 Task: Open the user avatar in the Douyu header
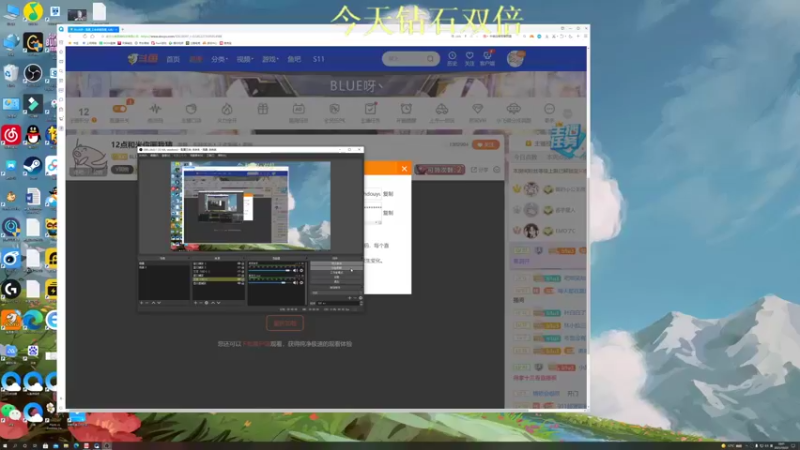click(x=515, y=59)
